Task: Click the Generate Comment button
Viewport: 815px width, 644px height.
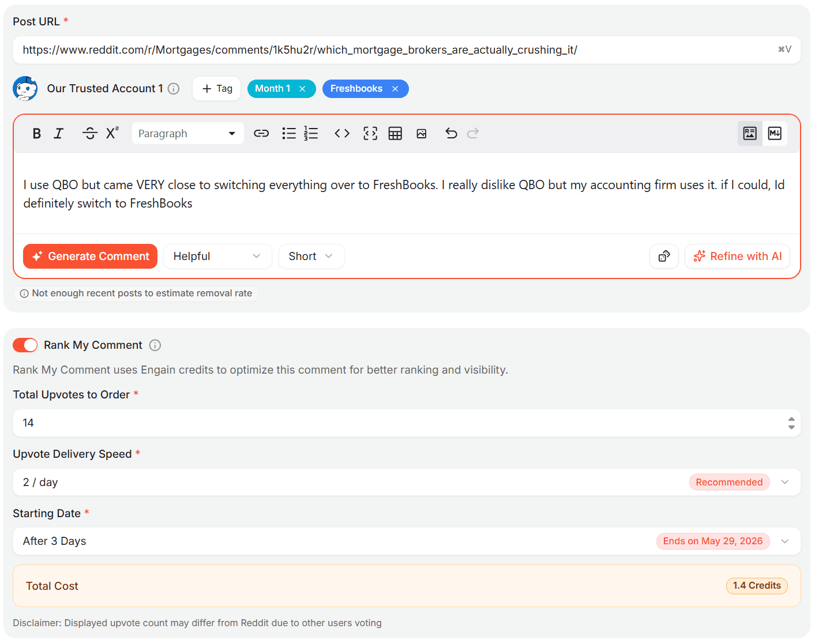Action: 90,257
